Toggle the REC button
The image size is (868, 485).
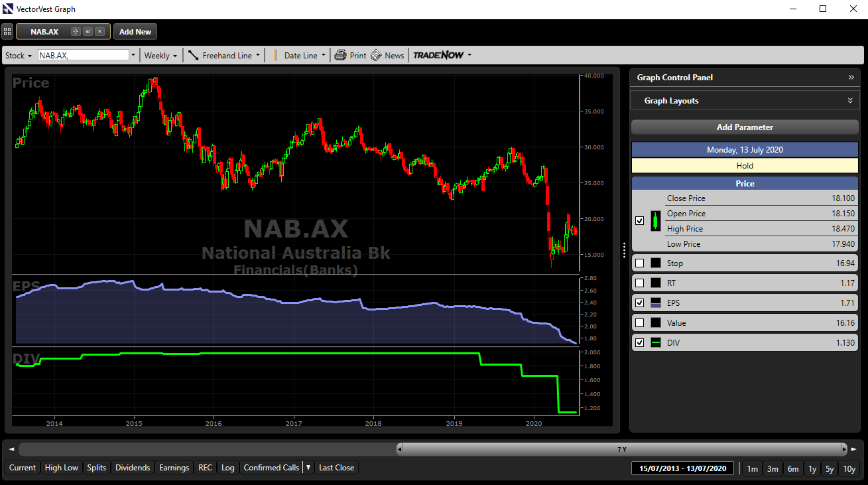[x=206, y=468]
